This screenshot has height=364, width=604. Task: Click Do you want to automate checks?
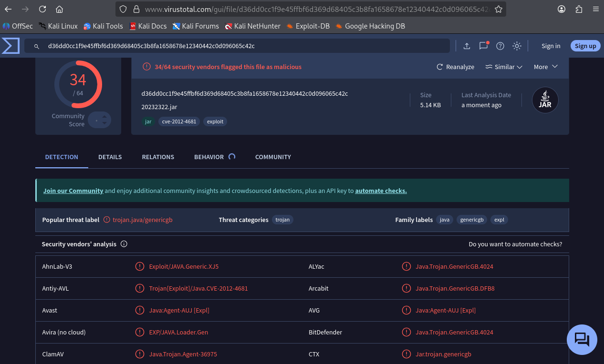(x=515, y=244)
